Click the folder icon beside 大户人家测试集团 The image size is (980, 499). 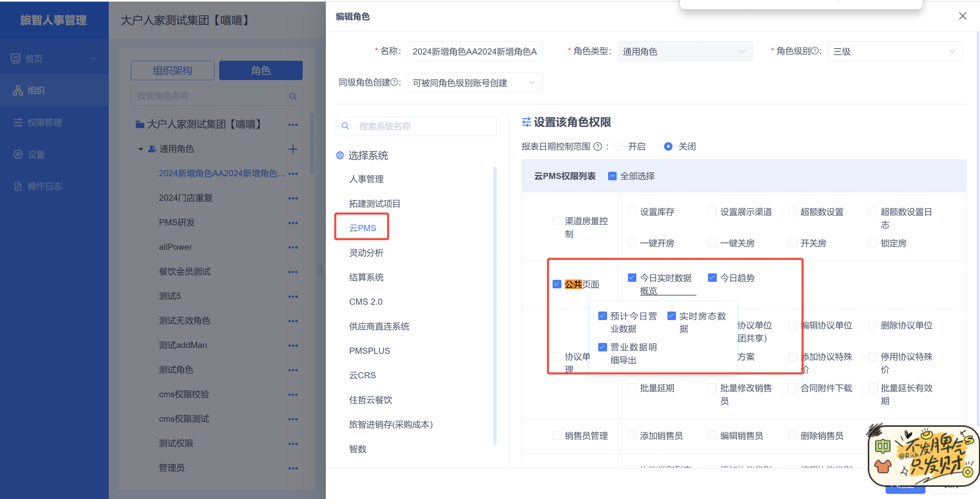140,124
